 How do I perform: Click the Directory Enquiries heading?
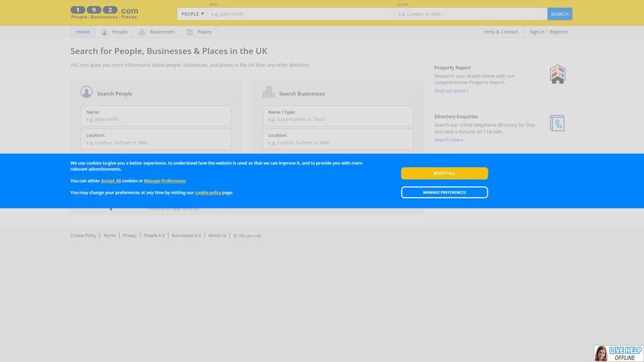(456, 117)
